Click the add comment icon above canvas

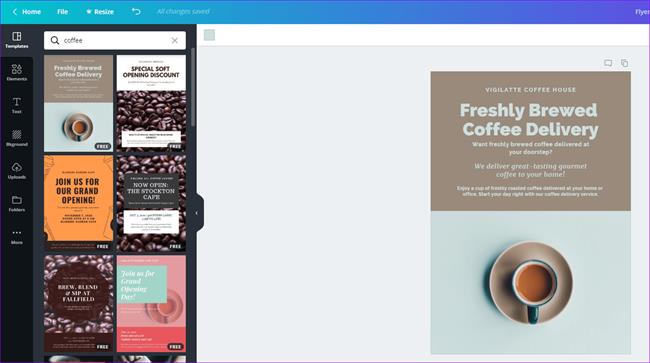coord(608,63)
